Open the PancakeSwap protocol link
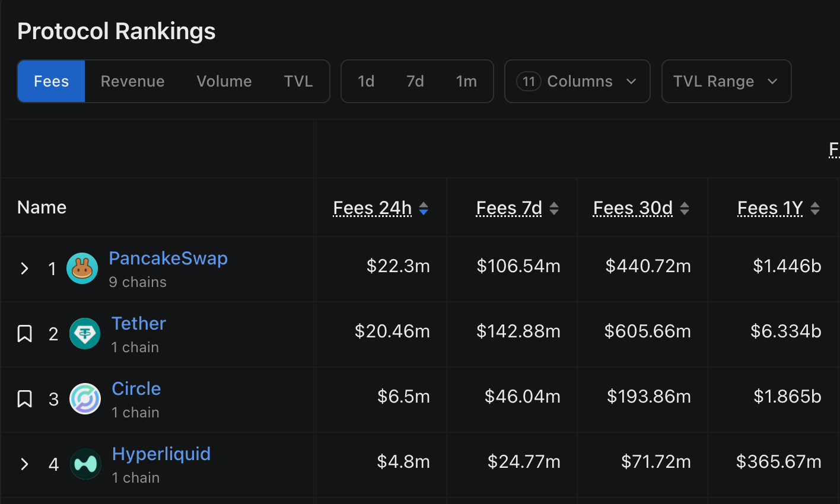 tap(168, 259)
